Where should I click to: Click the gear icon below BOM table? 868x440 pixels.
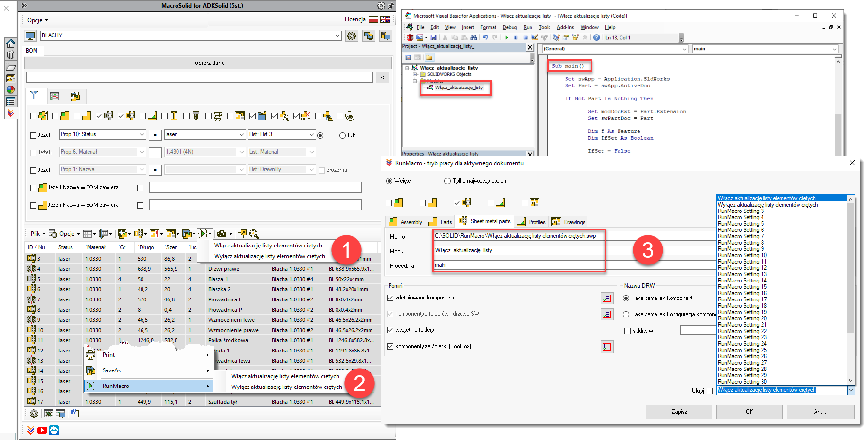pyautogui.click(x=34, y=413)
